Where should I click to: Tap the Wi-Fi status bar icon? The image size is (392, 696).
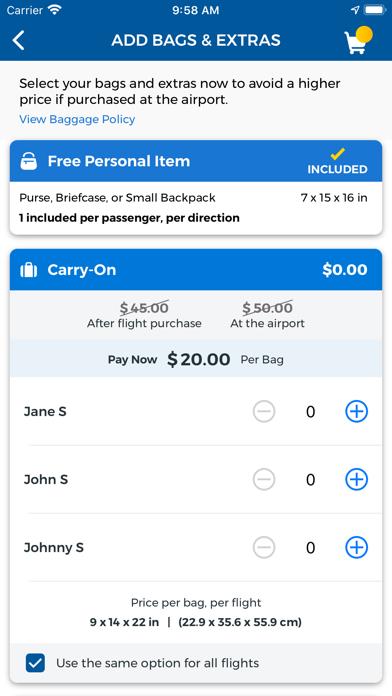coord(55,10)
